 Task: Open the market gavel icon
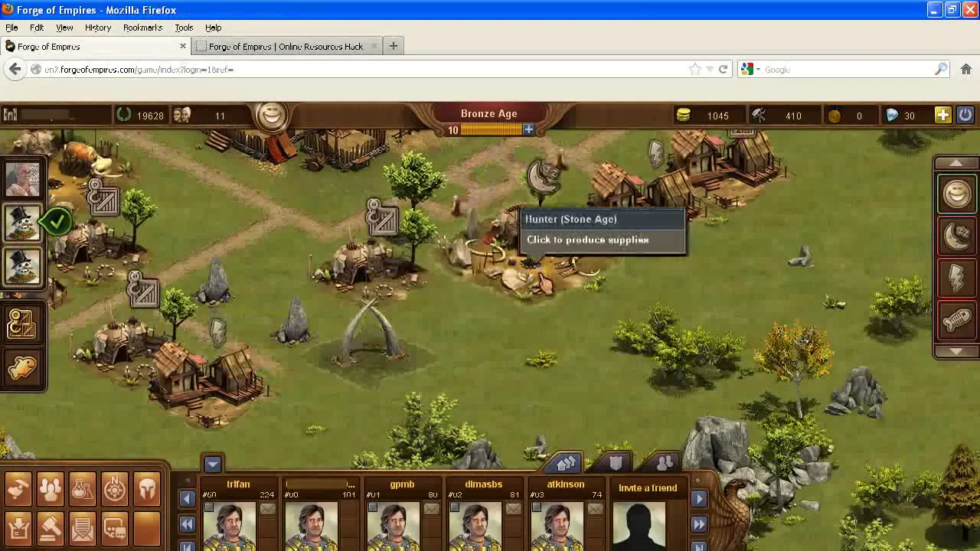click(x=51, y=528)
